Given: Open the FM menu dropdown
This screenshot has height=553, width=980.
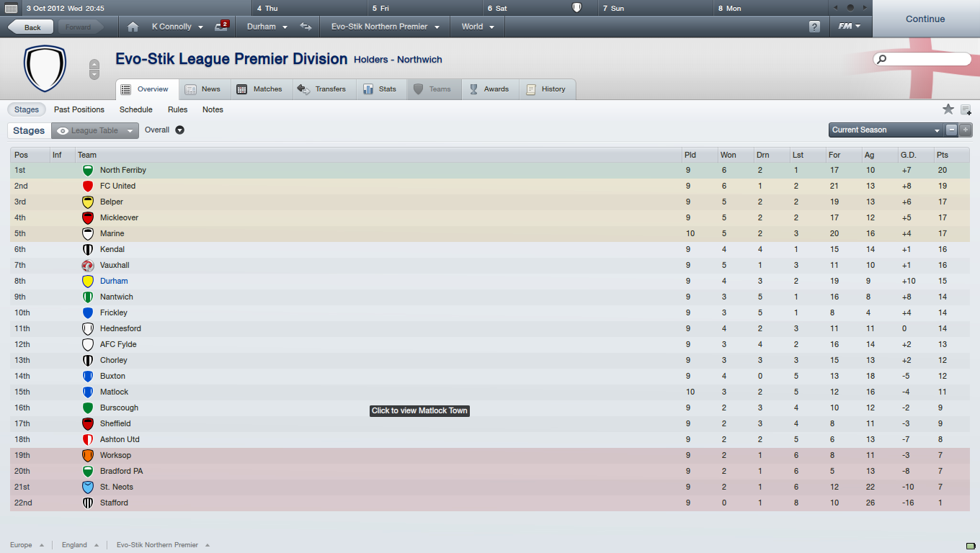Looking at the screenshot, I should 850,27.
